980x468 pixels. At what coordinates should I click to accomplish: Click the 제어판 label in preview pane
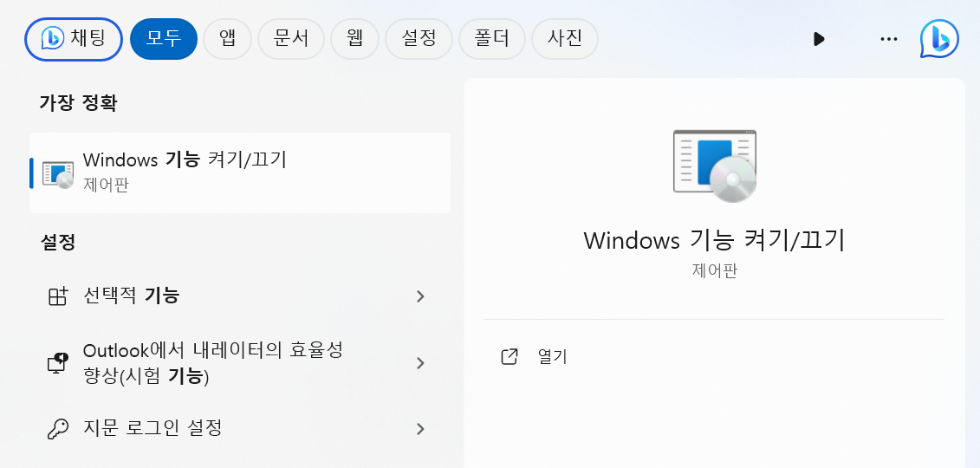pyautogui.click(x=714, y=271)
